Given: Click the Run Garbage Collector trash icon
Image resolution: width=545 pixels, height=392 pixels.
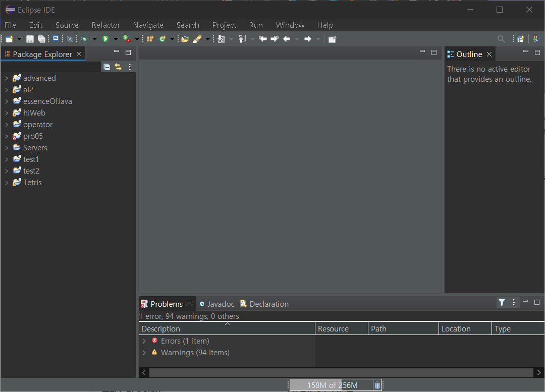Looking at the screenshot, I should tap(377, 385).
